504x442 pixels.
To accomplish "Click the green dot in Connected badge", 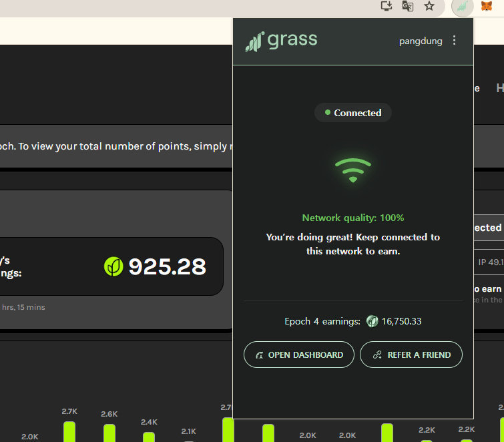I will [328, 112].
